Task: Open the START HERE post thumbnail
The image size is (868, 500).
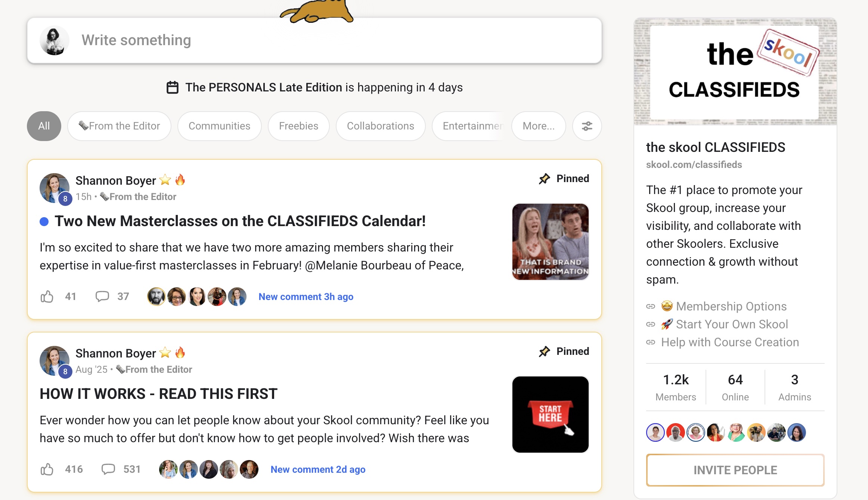Action: pyautogui.click(x=550, y=415)
